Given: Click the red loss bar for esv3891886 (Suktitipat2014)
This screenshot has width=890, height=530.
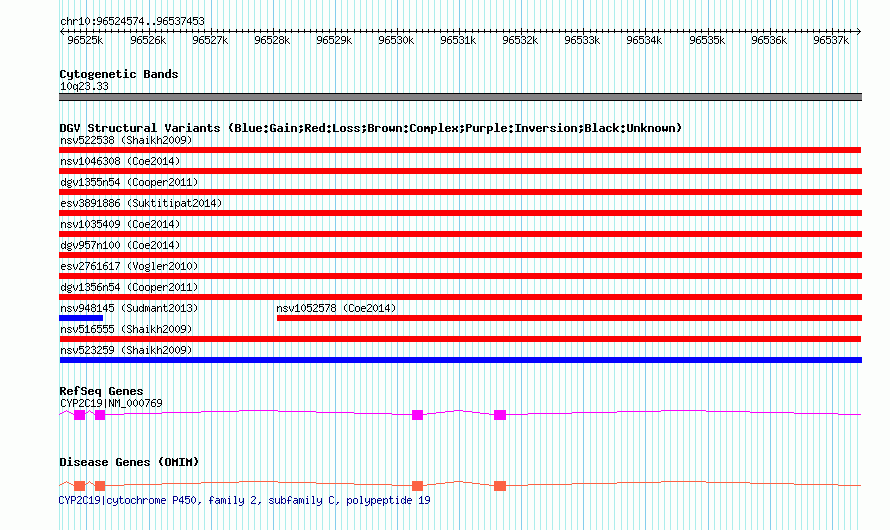Looking at the screenshot, I should click(x=460, y=213).
